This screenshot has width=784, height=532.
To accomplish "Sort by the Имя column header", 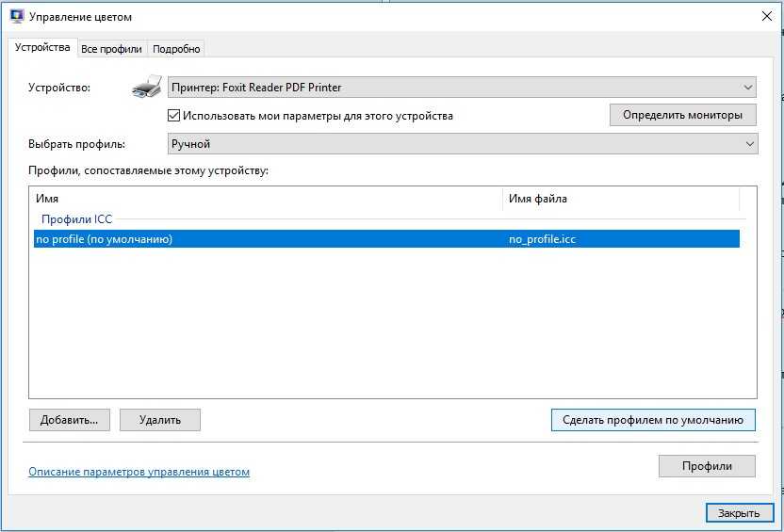I will pyautogui.click(x=267, y=199).
